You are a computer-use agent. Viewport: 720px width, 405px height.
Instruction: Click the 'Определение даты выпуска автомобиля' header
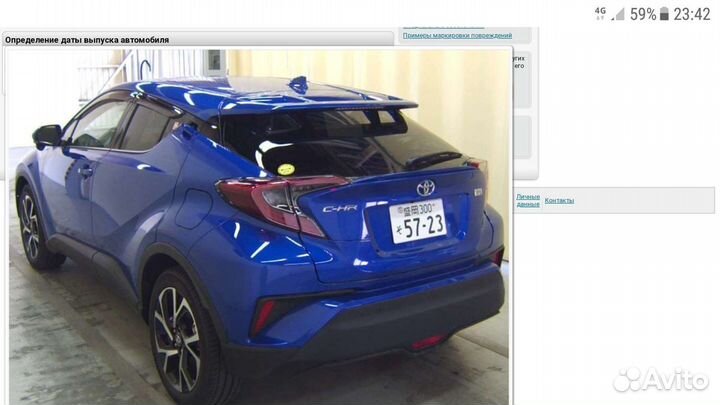tap(87, 40)
